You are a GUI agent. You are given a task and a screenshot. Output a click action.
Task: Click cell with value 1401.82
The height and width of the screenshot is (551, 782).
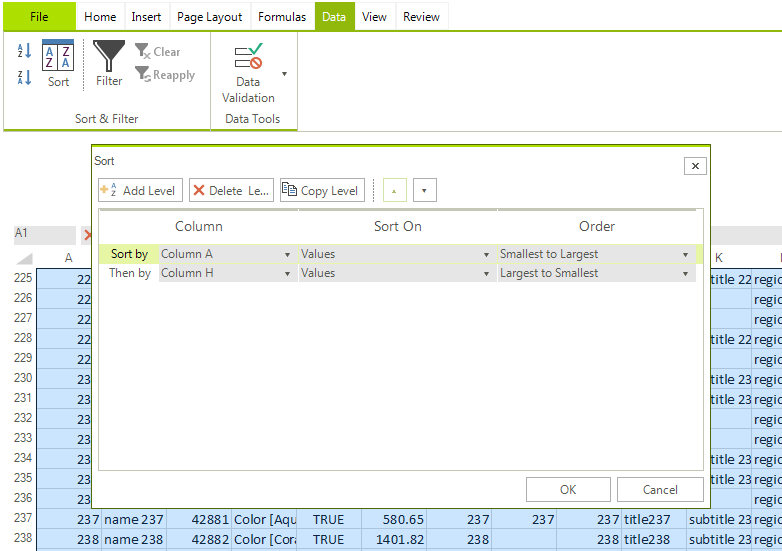393,539
